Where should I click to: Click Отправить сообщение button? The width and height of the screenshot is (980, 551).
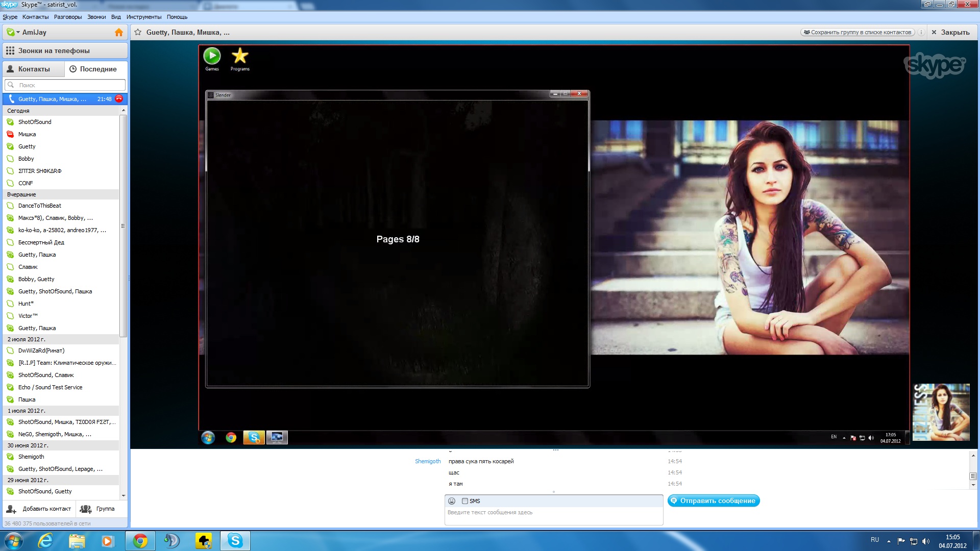coord(713,500)
